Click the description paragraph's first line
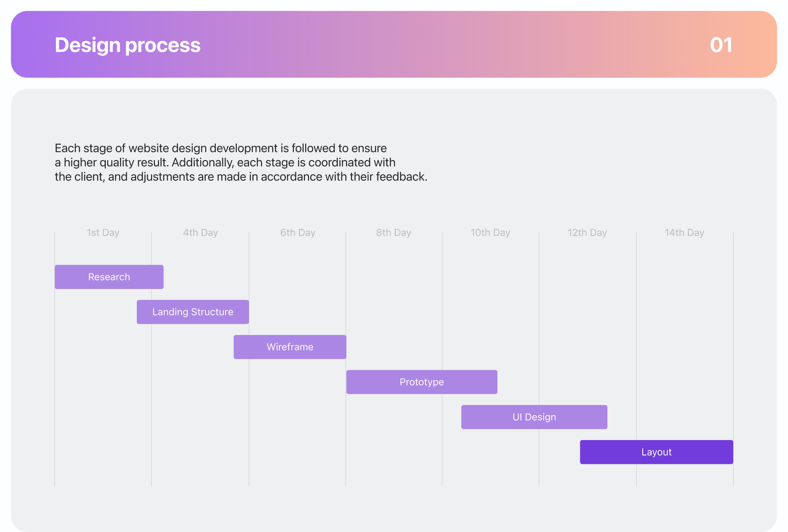 220,148
